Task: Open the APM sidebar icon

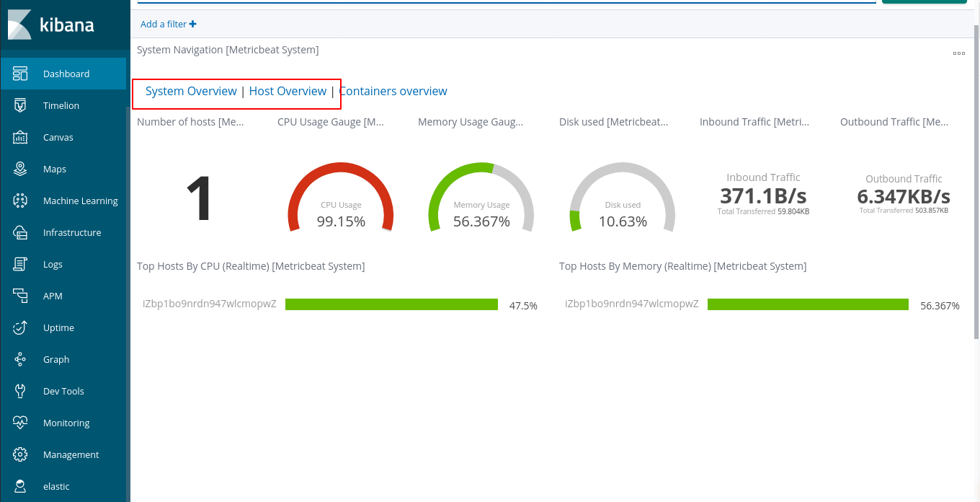Action: coord(20,296)
